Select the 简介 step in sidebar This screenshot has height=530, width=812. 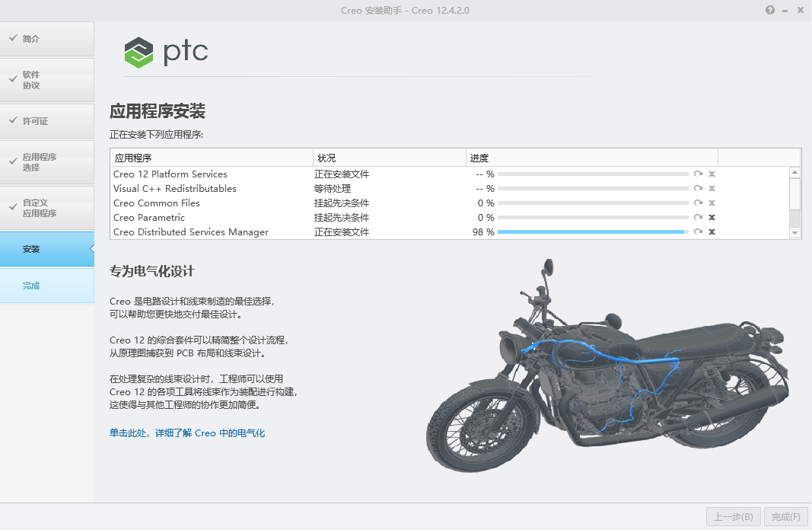(47, 39)
